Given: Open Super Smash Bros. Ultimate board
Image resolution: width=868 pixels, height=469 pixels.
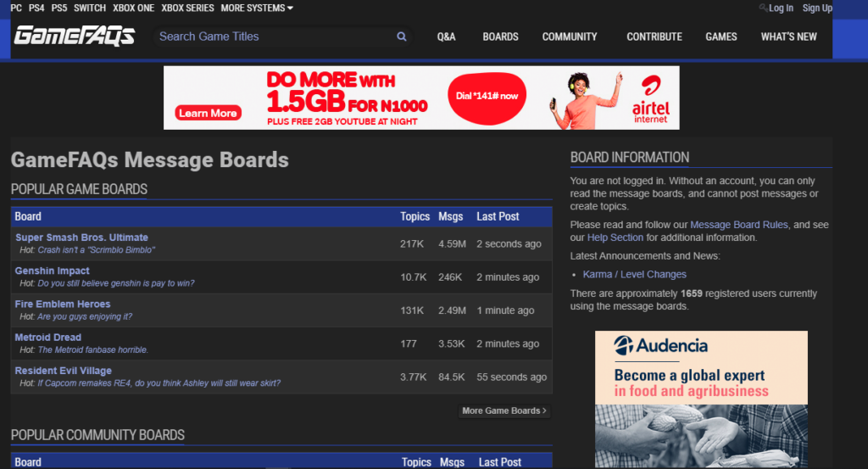Looking at the screenshot, I should point(81,237).
